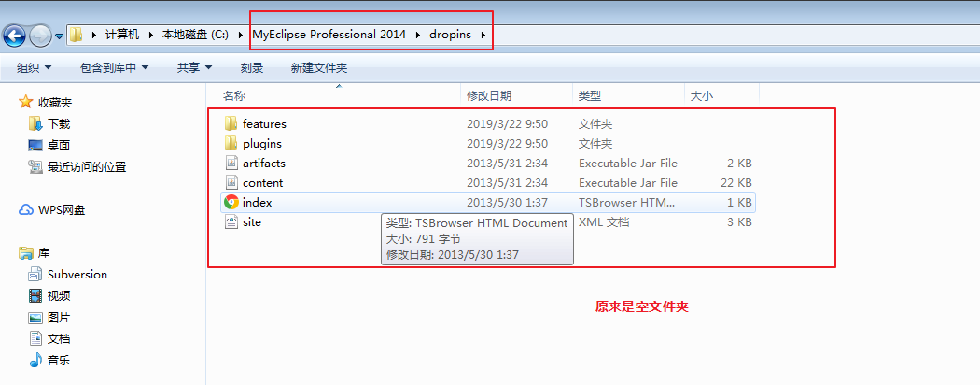980x385 pixels.
Task: Sort by the 修改日期 column header
Action: click(489, 95)
